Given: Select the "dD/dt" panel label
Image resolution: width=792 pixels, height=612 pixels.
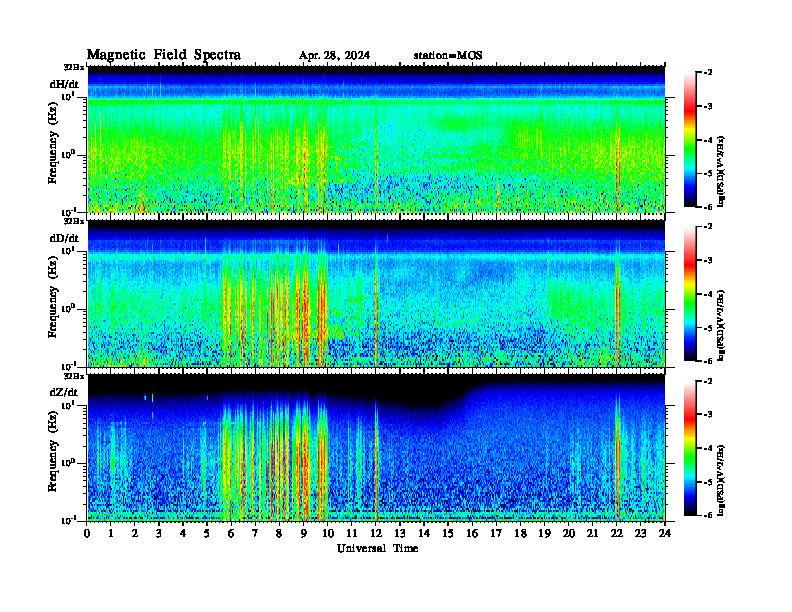Looking at the screenshot, I should pos(64,238).
